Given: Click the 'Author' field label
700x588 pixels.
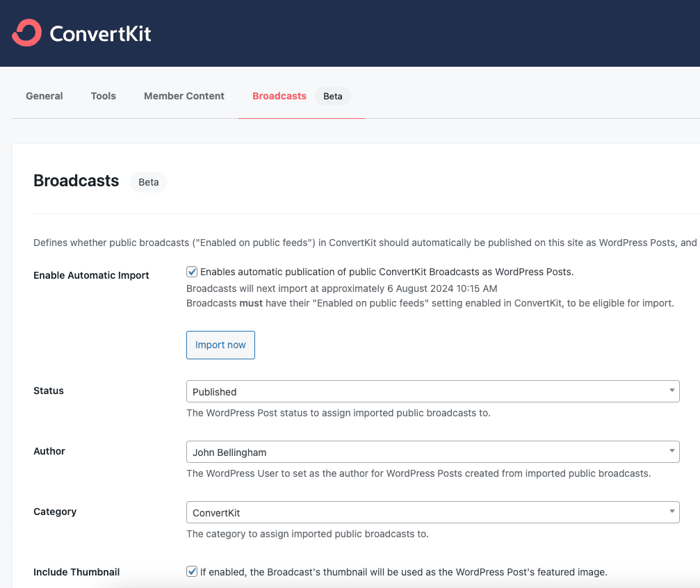Looking at the screenshot, I should (49, 451).
